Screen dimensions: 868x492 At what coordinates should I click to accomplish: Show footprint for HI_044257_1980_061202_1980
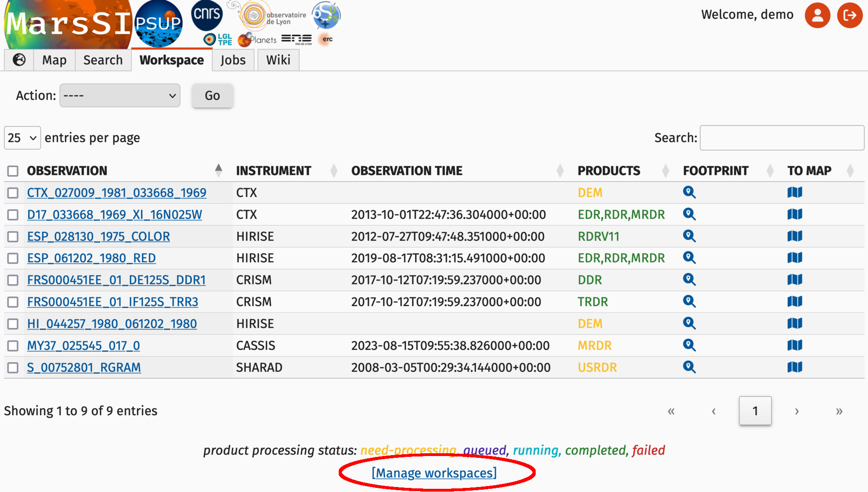(x=689, y=323)
